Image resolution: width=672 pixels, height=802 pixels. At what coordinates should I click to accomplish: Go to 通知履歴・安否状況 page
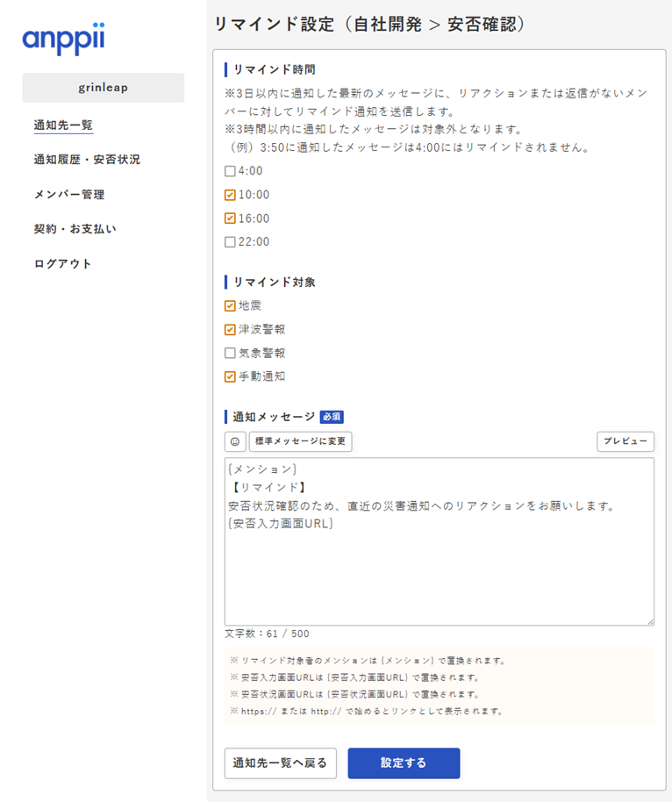87,160
